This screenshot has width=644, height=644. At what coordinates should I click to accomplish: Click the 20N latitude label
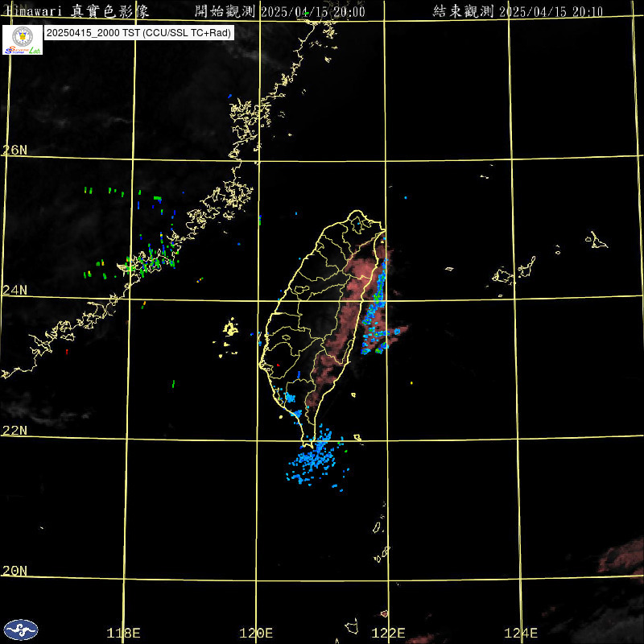coord(14,570)
